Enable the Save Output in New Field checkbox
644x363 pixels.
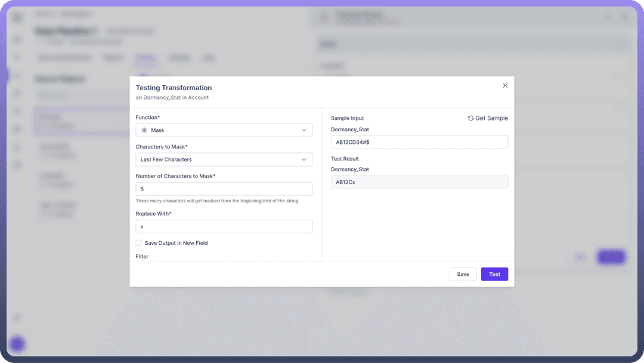[x=139, y=243]
